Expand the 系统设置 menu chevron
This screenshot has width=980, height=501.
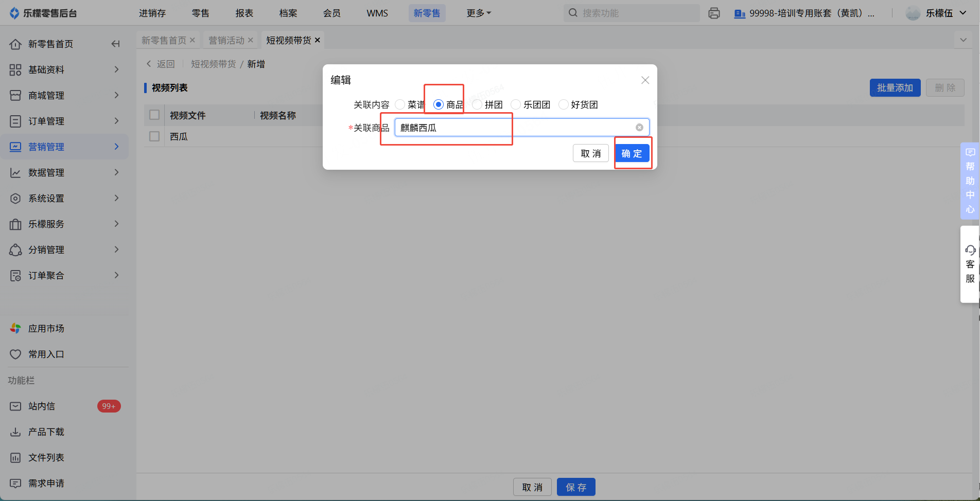tap(117, 198)
